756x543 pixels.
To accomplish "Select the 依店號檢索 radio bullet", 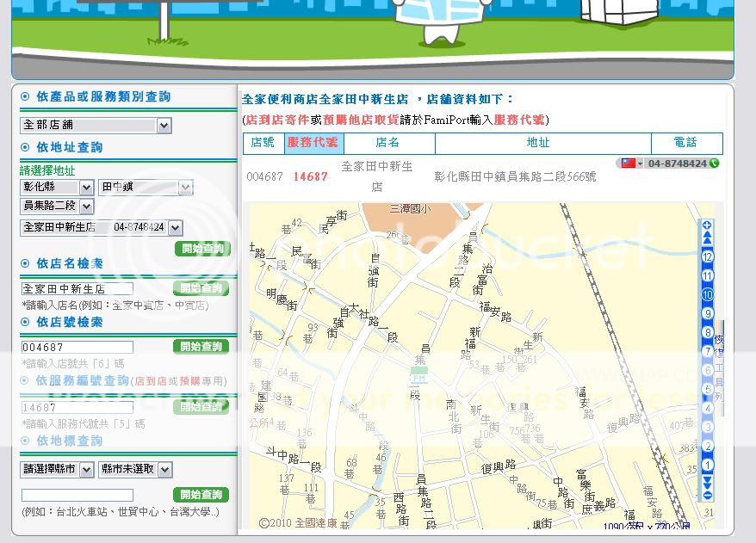I will [x=25, y=322].
